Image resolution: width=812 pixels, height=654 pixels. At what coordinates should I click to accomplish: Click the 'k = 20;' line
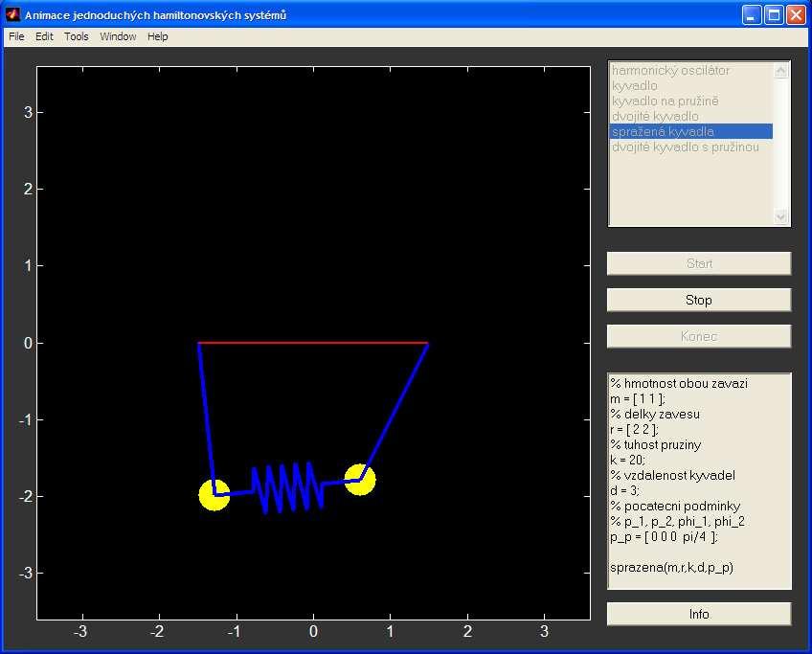click(627, 460)
